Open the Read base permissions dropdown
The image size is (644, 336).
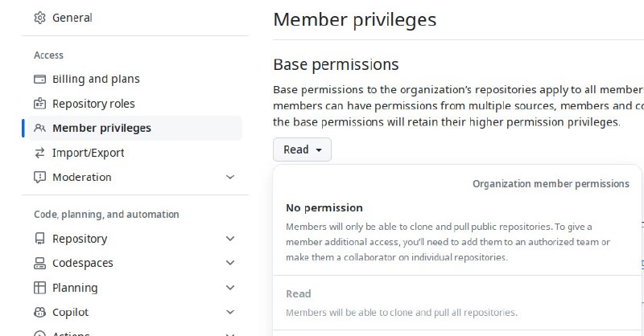pyautogui.click(x=303, y=150)
